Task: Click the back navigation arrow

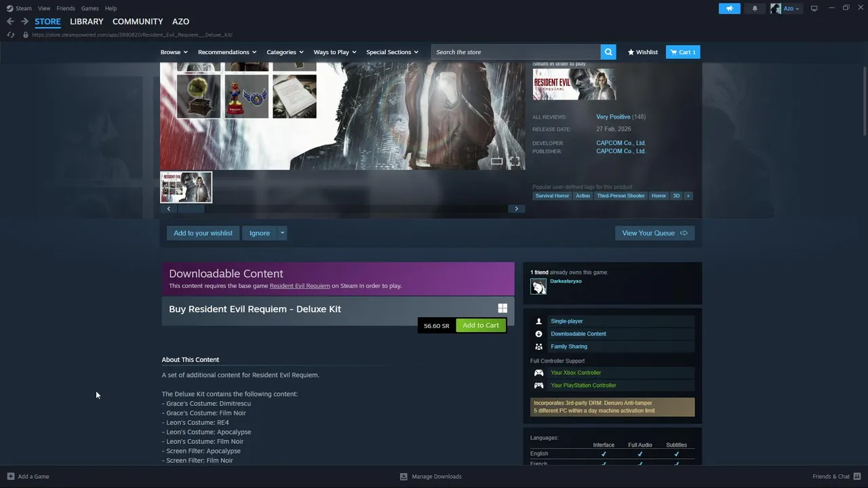Action: [x=10, y=22]
